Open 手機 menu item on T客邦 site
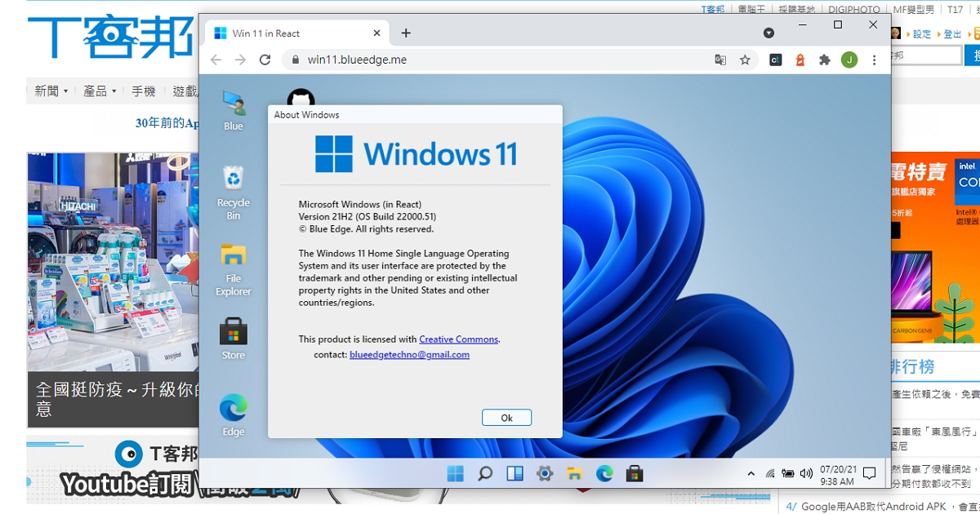The height and width of the screenshot is (514, 980). point(144,91)
